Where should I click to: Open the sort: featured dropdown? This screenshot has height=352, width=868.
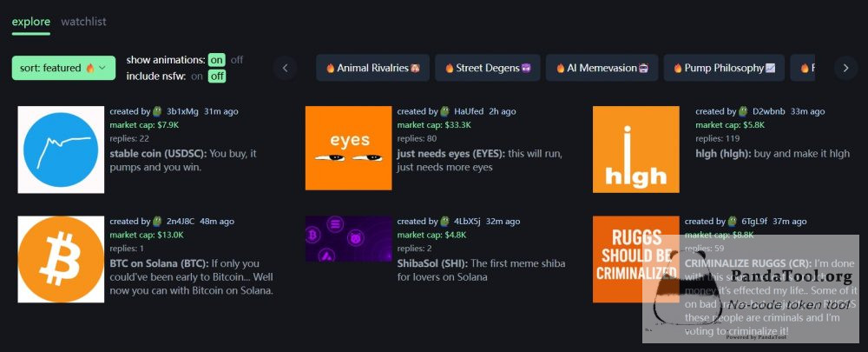[x=63, y=68]
